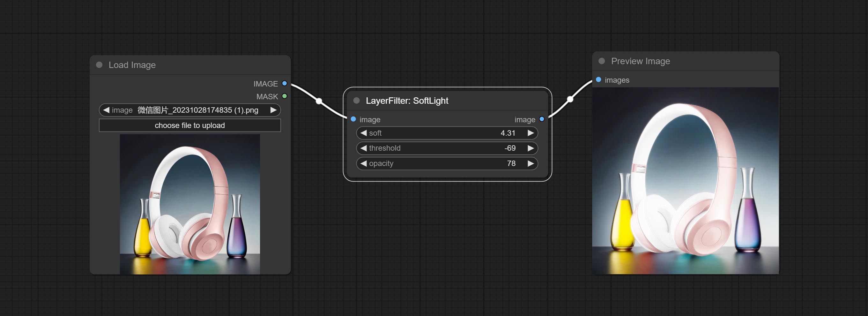The width and height of the screenshot is (868, 316).
Task: Click the MASK output port on Load Image
Action: click(285, 96)
